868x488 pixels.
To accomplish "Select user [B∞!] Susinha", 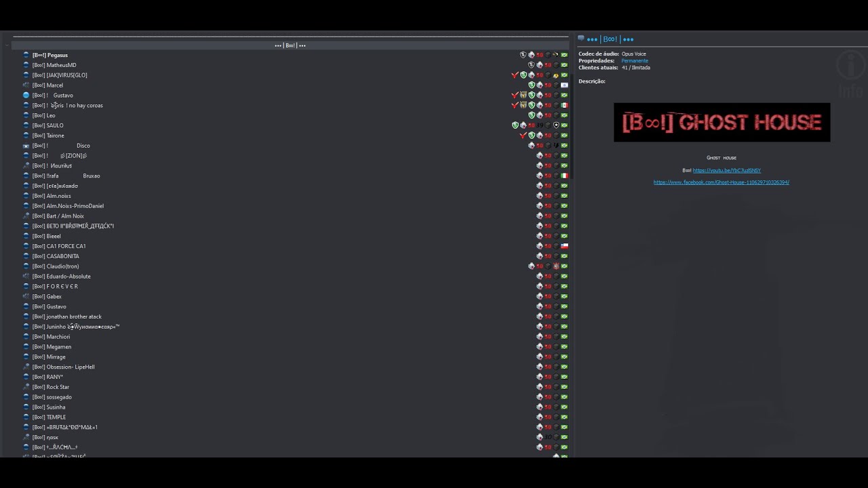I will tap(49, 407).
